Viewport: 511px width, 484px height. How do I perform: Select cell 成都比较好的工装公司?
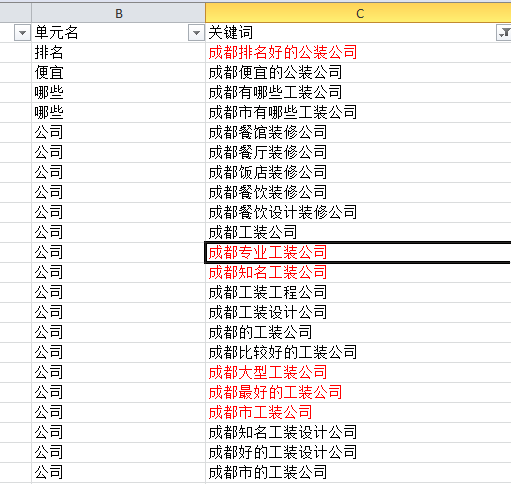click(x=358, y=352)
